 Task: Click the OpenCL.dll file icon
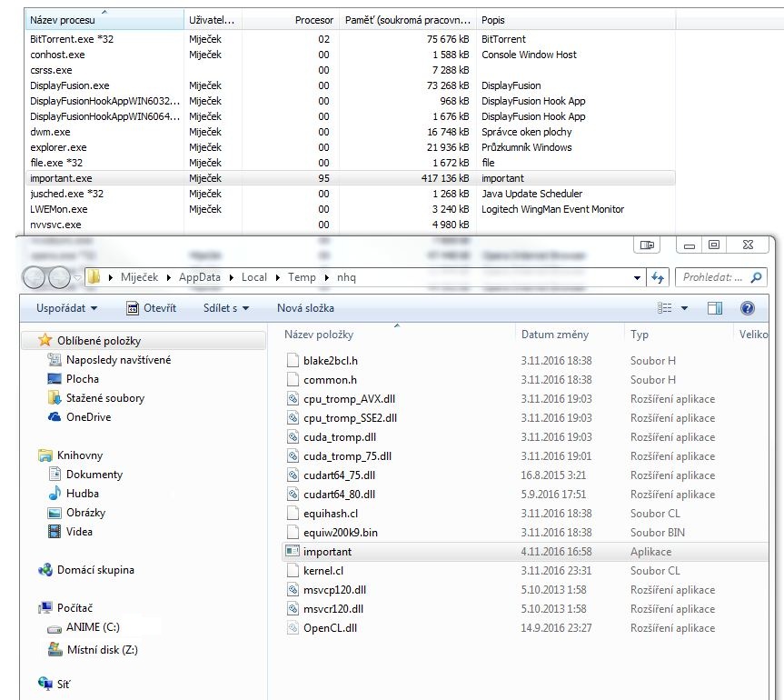point(293,628)
